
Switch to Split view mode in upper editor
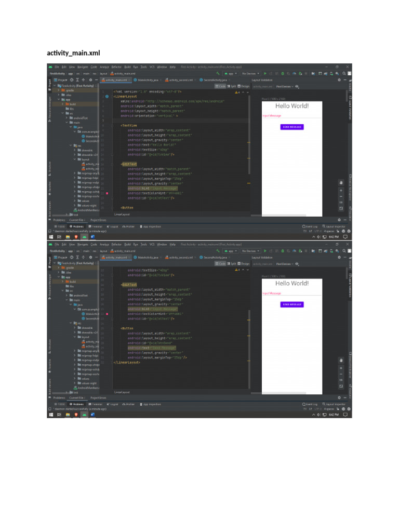(231, 86)
